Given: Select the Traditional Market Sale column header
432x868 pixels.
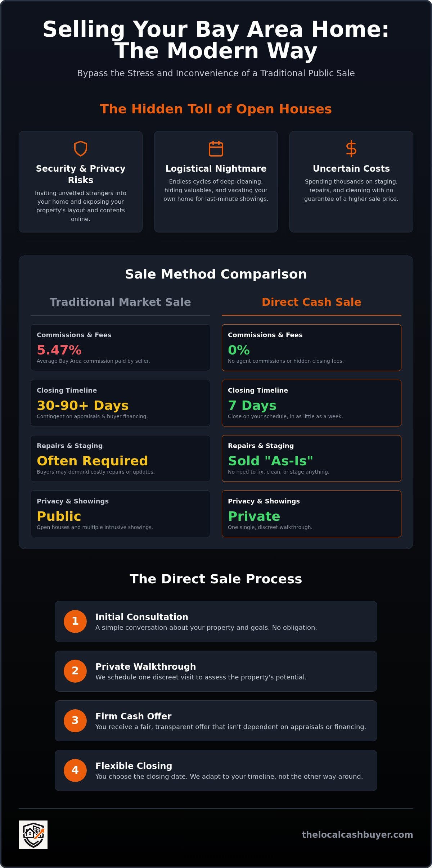Looking at the screenshot, I should pyautogui.click(x=120, y=302).
